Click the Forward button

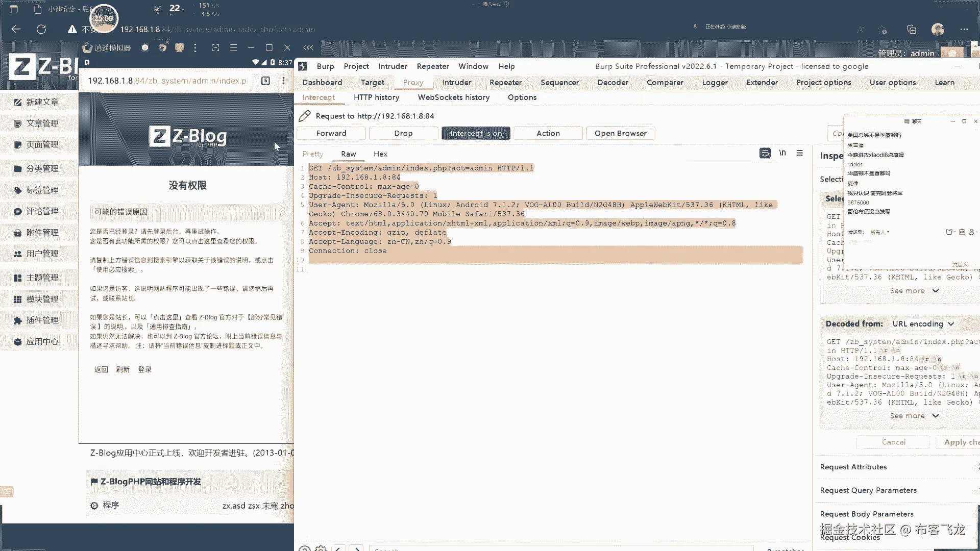331,133
